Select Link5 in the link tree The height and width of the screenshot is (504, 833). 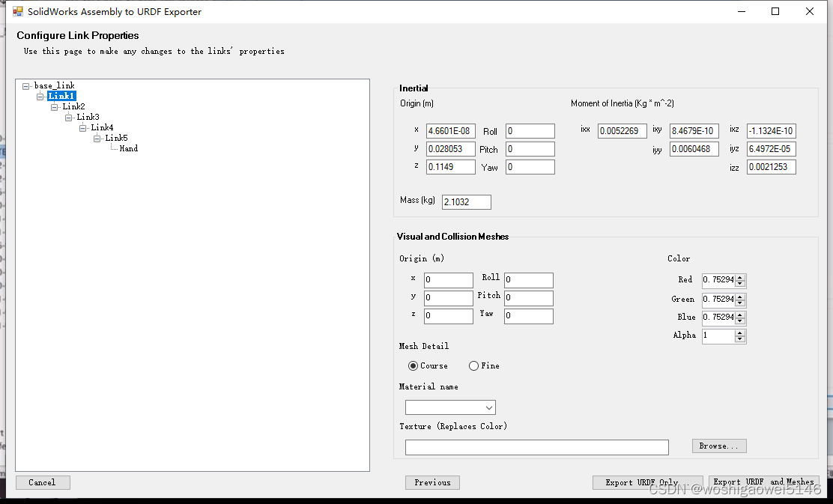tap(116, 138)
